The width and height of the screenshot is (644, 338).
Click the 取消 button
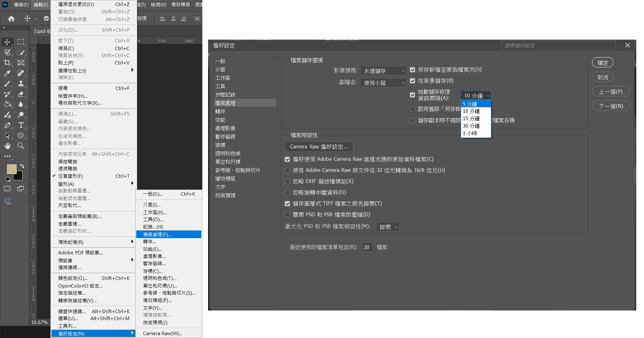point(603,77)
